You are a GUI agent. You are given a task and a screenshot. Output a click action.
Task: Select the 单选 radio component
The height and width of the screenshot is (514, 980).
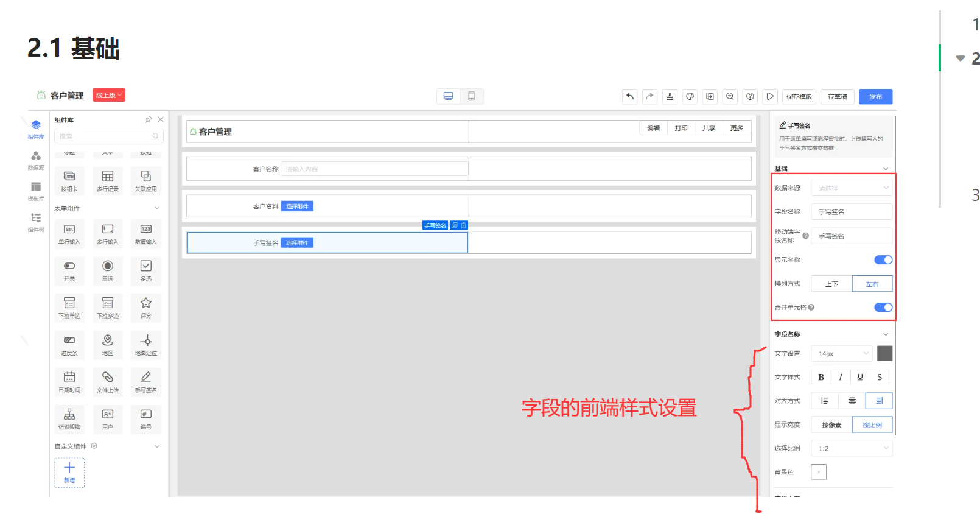point(108,271)
